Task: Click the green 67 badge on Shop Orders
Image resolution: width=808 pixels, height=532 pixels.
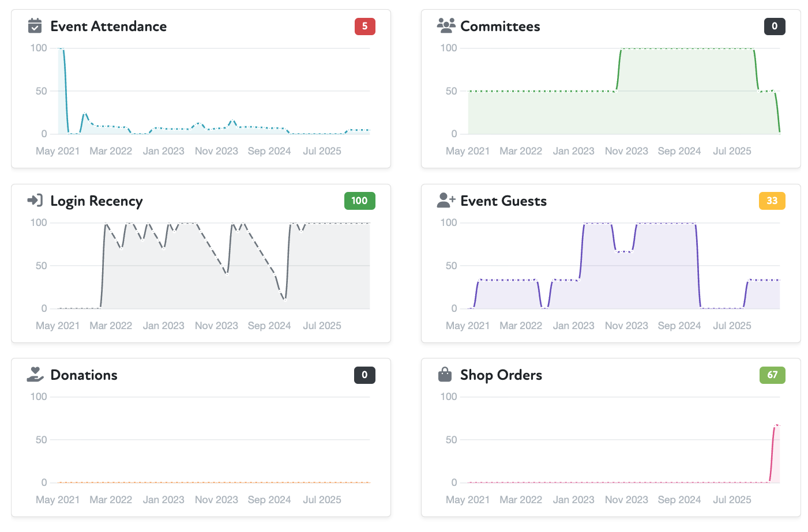Action: pyautogui.click(x=772, y=375)
